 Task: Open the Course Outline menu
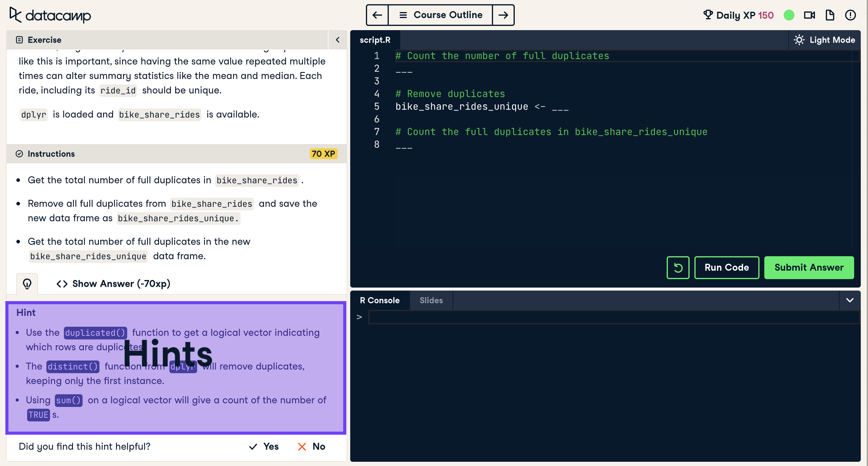click(440, 15)
